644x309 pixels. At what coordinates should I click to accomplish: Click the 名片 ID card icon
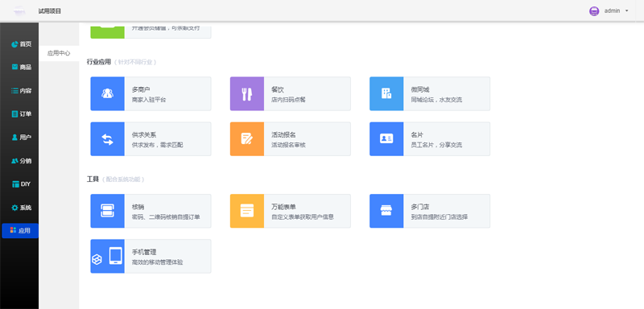(x=386, y=138)
